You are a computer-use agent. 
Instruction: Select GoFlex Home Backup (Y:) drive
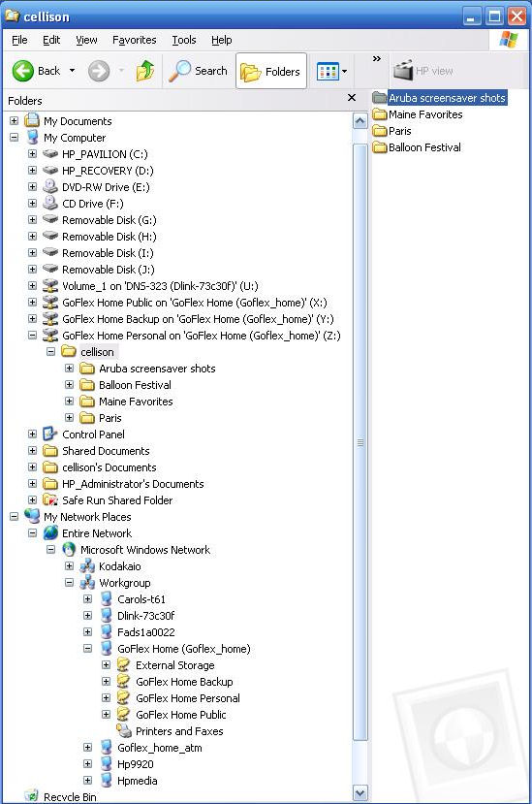(x=198, y=319)
